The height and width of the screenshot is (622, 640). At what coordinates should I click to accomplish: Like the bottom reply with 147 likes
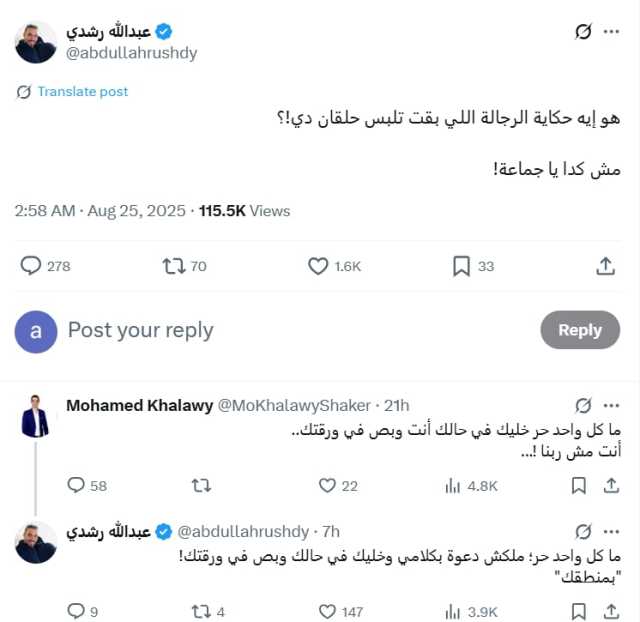click(x=327, y=611)
